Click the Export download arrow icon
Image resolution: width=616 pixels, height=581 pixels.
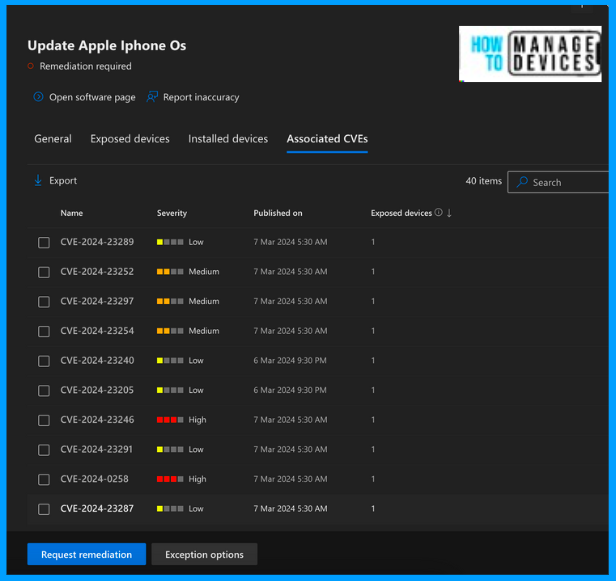pos(38,180)
